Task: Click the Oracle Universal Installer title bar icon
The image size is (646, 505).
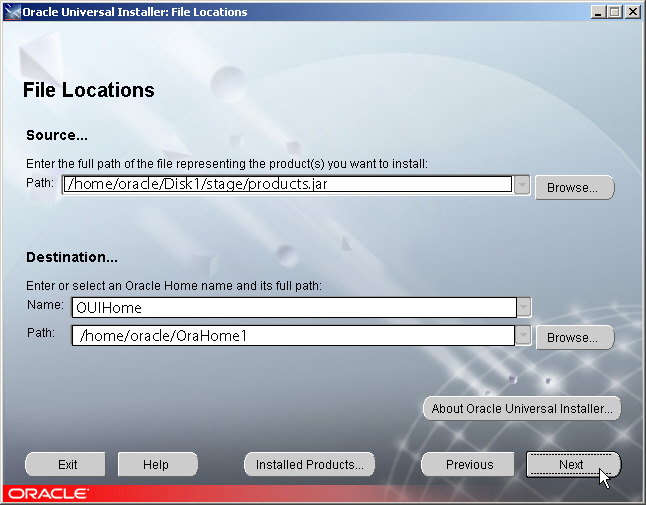Action: point(12,12)
